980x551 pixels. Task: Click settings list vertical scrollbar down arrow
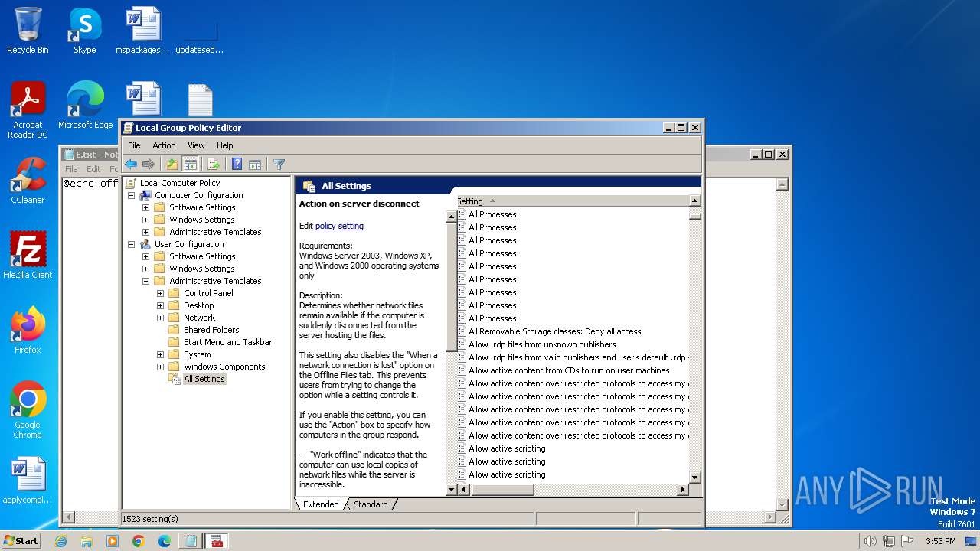pyautogui.click(x=694, y=477)
